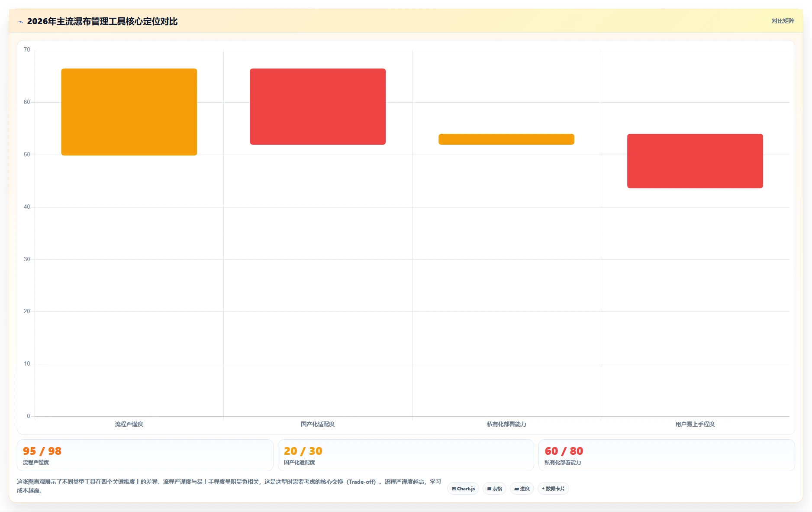Viewport: 812px width, 512px height.
Task: Select the 表格 chip
Action: [494, 489]
